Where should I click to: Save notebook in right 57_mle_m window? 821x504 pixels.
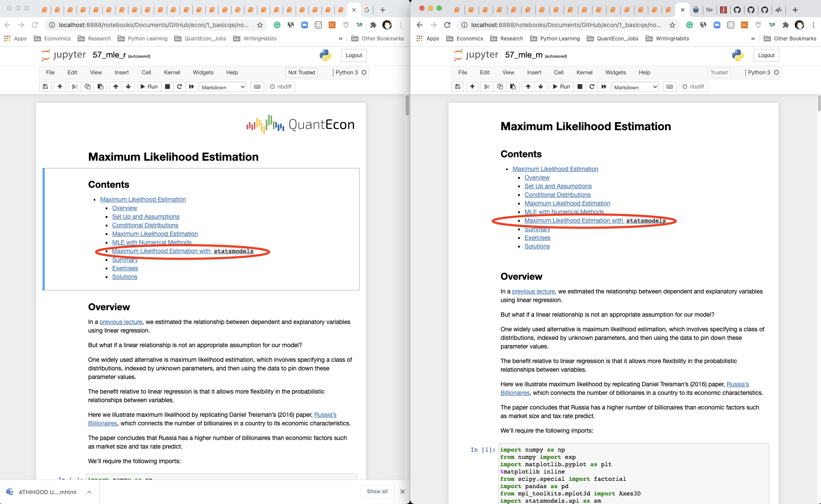458,87
